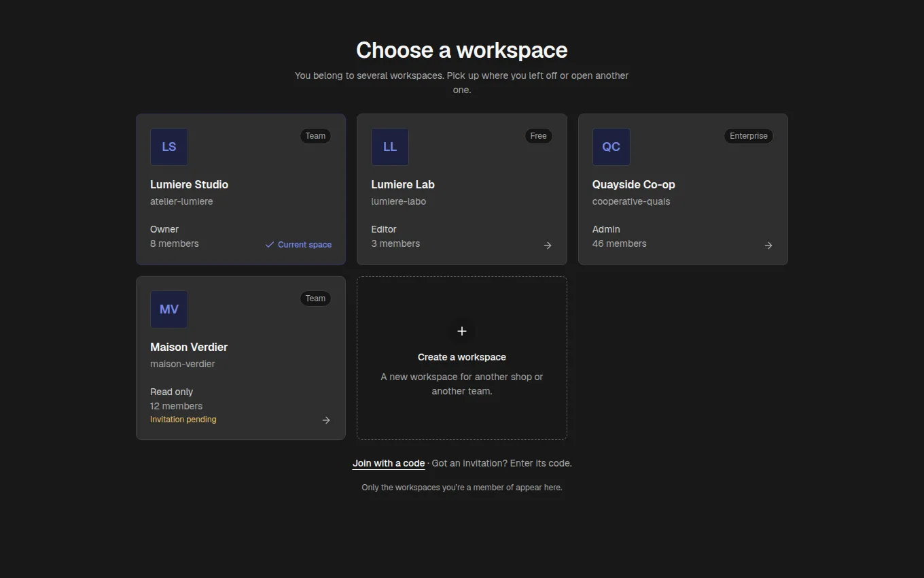Click the Team badge on Maison Verdier
This screenshot has height=578, width=924.
click(x=315, y=299)
